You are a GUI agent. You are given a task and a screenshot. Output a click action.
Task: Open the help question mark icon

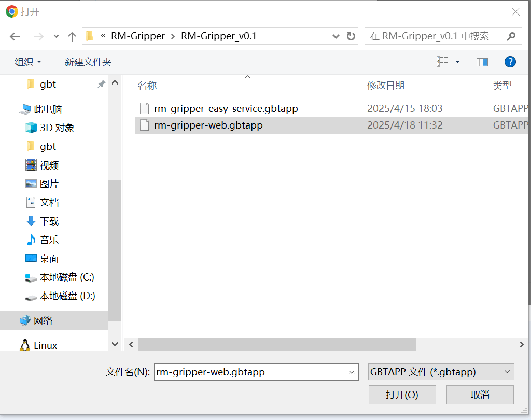510,62
